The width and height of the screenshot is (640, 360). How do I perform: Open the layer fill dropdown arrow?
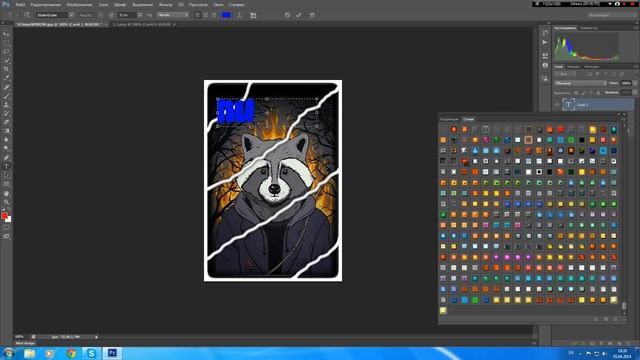(x=635, y=93)
